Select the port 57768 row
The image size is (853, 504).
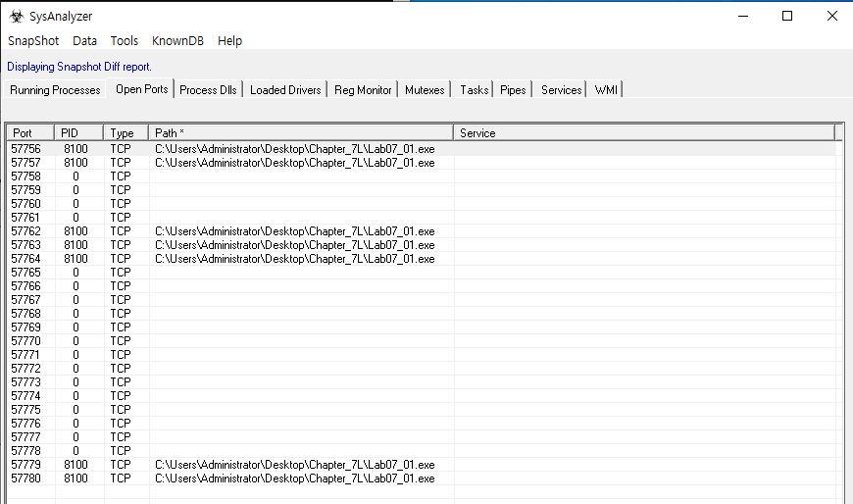point(422,314)
